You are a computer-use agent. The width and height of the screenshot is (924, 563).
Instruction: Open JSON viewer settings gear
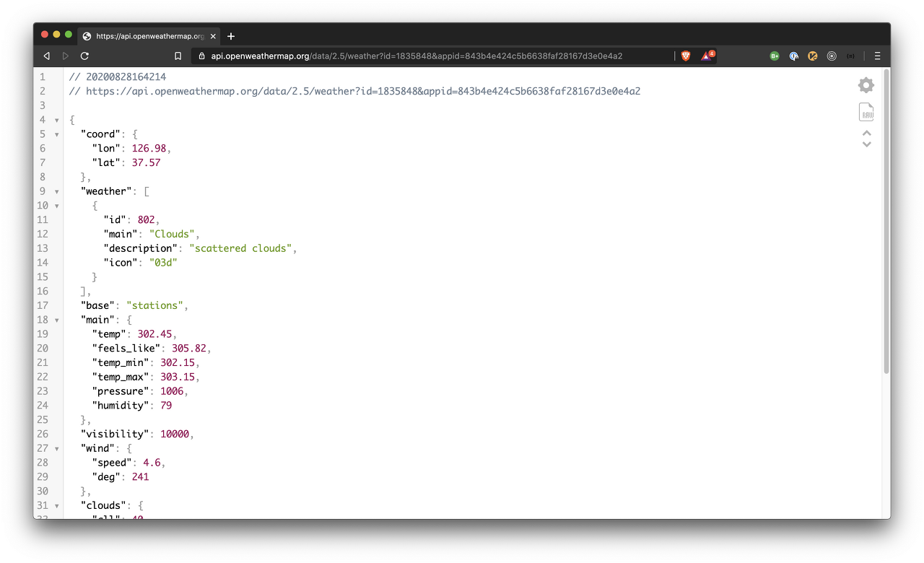(866, 85)
